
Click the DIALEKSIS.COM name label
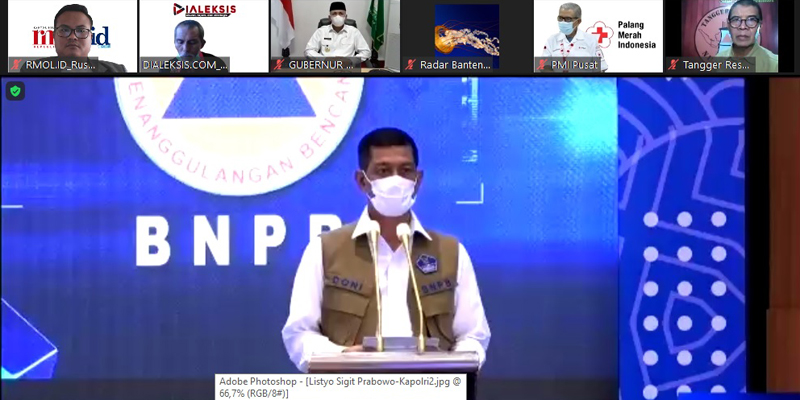[185, 65]
